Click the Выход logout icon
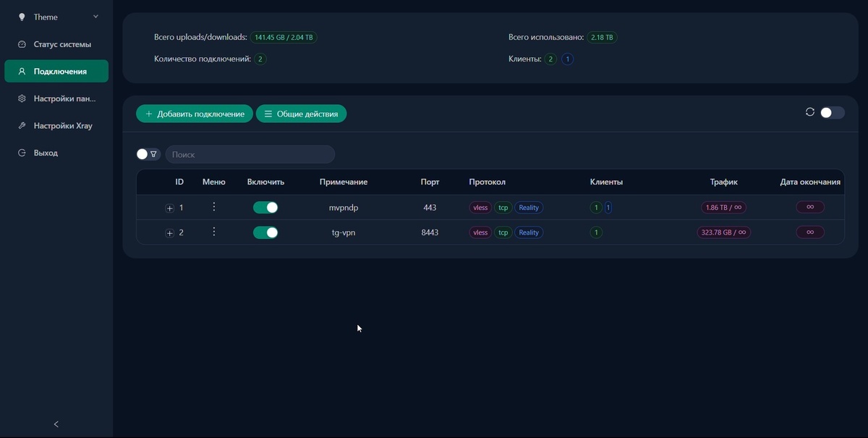Image resolution: width=868 pixels, height=438 pixels. coord(22,153)
